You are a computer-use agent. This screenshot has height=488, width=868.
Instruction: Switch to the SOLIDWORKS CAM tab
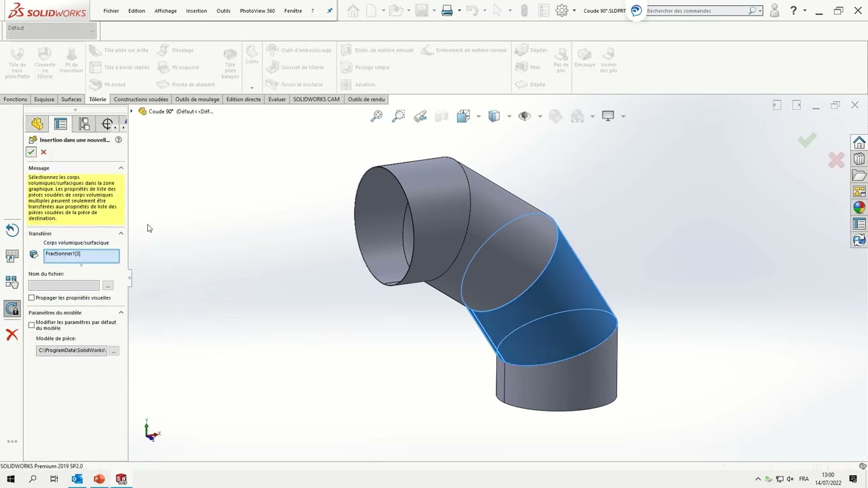click(316, 99)
